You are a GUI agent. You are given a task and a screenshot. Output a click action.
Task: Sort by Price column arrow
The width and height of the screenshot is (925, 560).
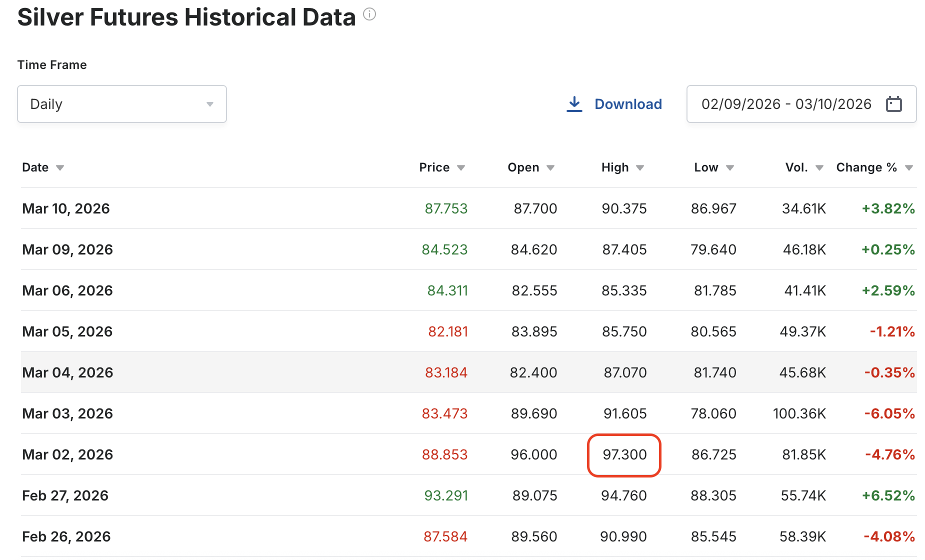pos(461,168)
